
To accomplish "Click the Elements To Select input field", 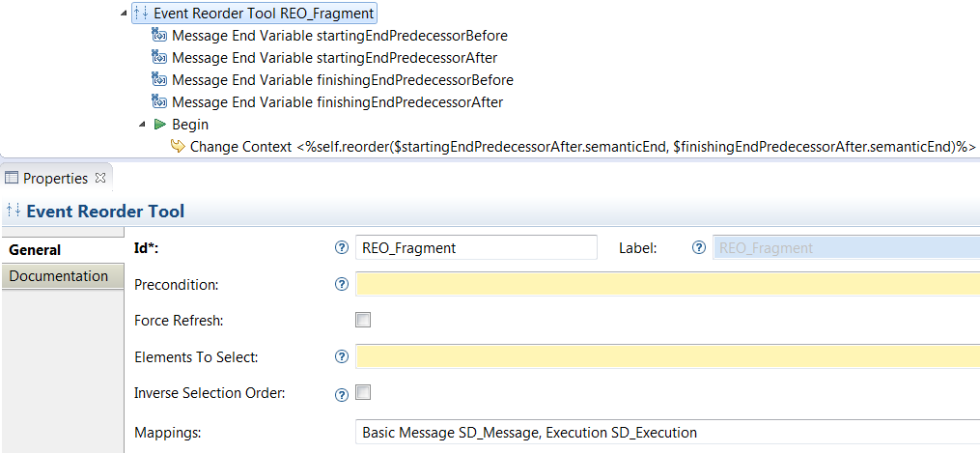I will click(x=666, y=357).
